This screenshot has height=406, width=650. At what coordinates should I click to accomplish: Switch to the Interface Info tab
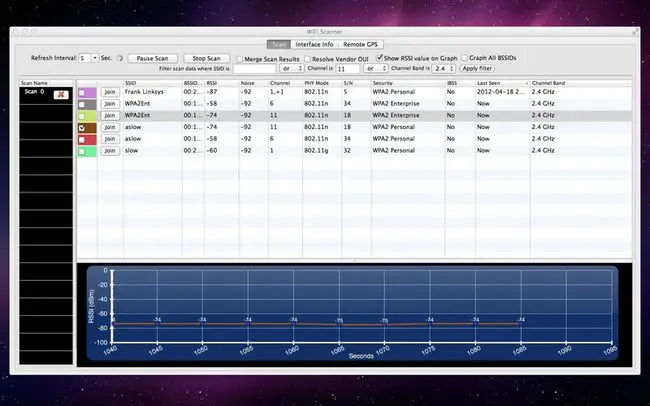(x=314, y=44)
